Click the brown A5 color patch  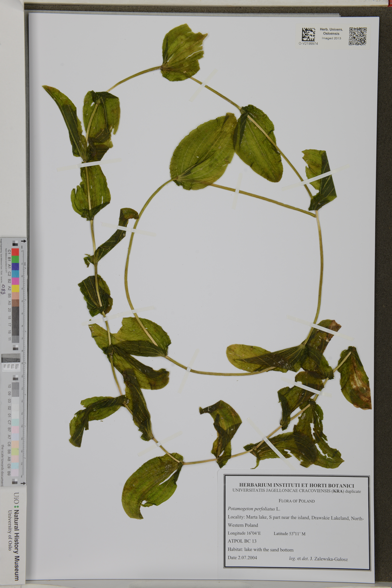tap(15, 303)
